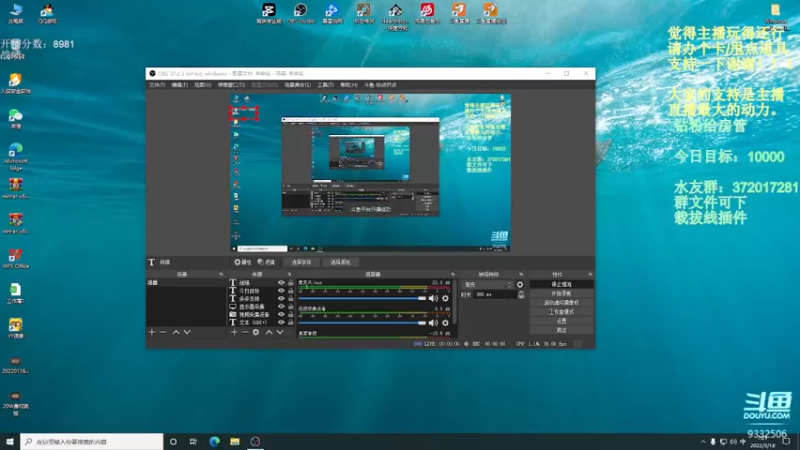Open Task View from taskbar

193,441
